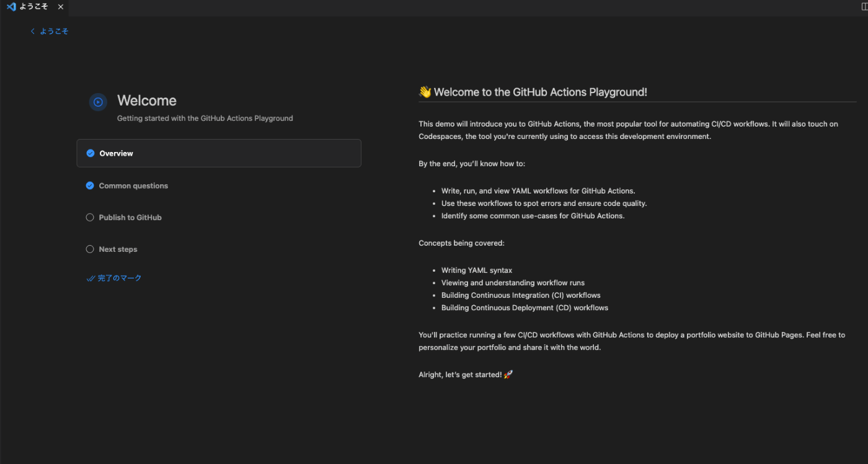Toggle the split editor layout icon

(x=864, y=7)
